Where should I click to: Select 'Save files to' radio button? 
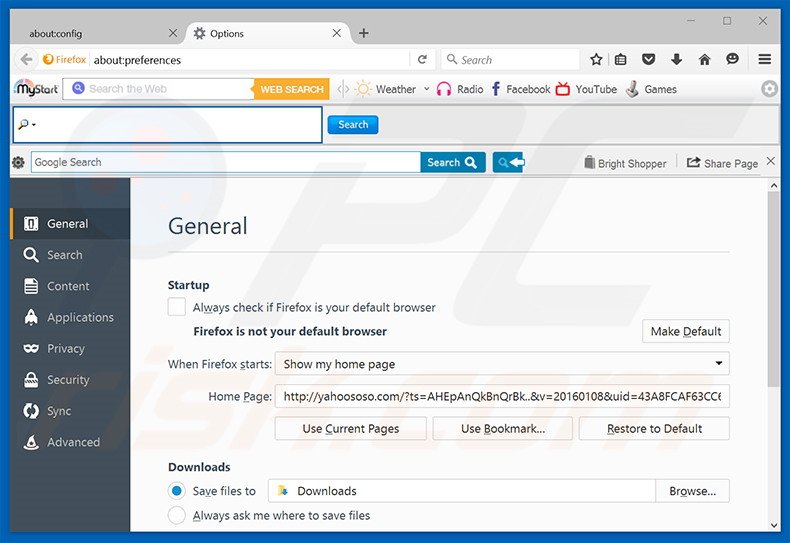coord(176,491)
